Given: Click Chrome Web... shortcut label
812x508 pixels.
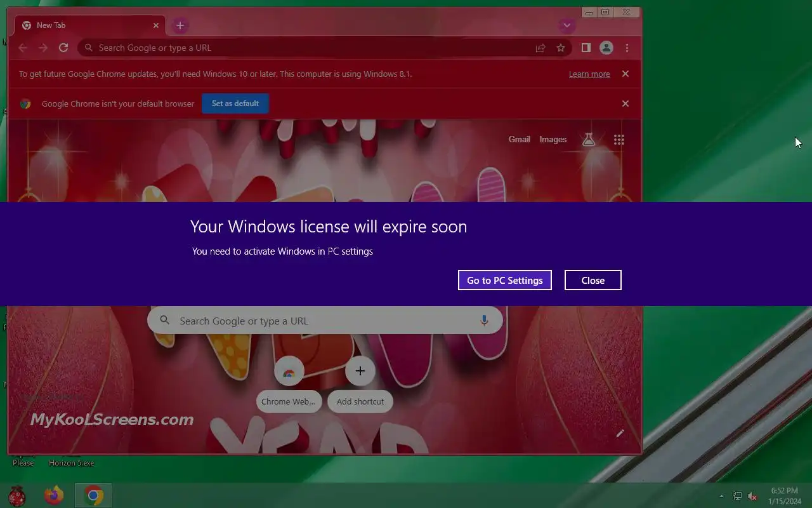Looking at the screenshot, I should 289,401.
